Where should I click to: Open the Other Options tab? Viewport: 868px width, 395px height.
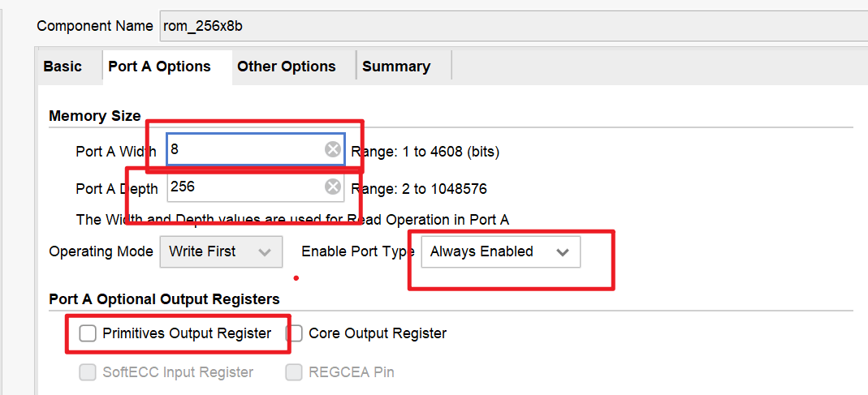pyautogui.click(x=286, y=67)
